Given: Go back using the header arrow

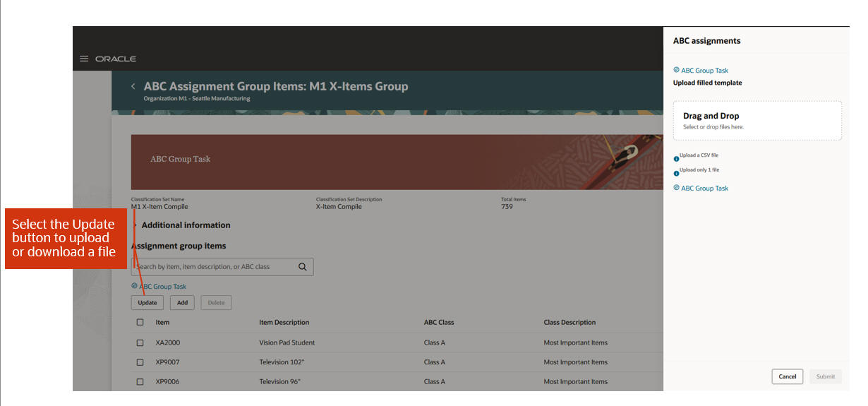Looking at the screenshot, I should pos(133,86).
